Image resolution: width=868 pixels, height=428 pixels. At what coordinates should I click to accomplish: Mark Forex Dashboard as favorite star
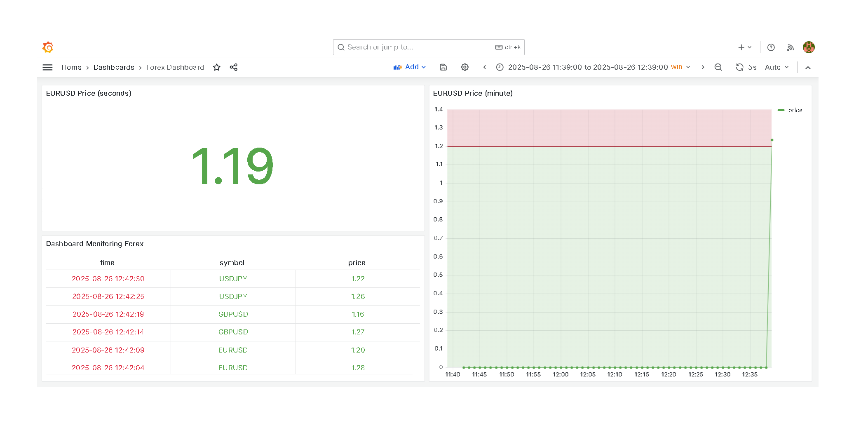[x=217, y=67]
